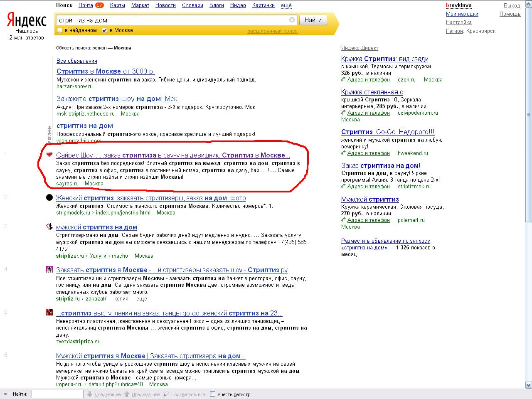
Task: Open ad 'Стриптиз. Go-Go. Недорого!!!'
Action: 388,132
